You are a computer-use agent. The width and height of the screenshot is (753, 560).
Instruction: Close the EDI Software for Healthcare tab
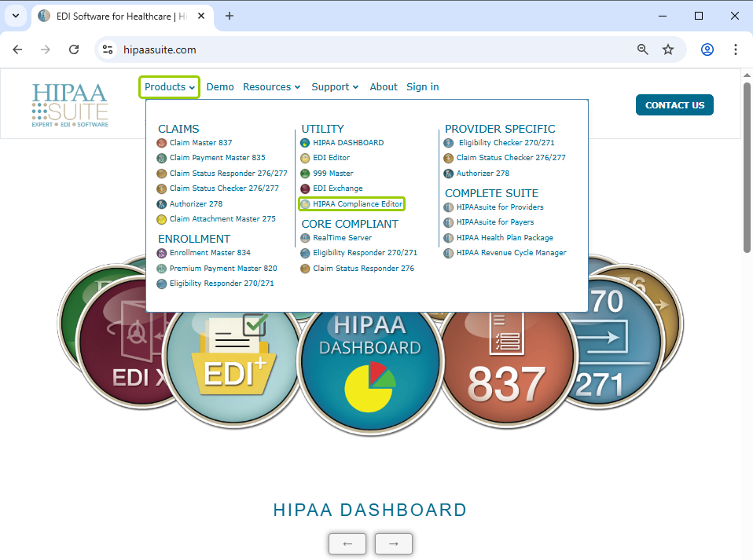click(x=201, y=16)
